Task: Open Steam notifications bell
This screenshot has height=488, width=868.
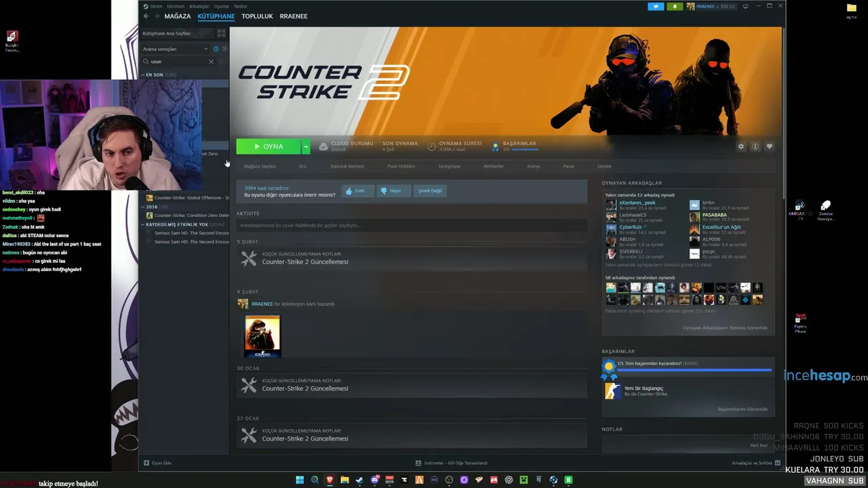Action: point(675,6)
